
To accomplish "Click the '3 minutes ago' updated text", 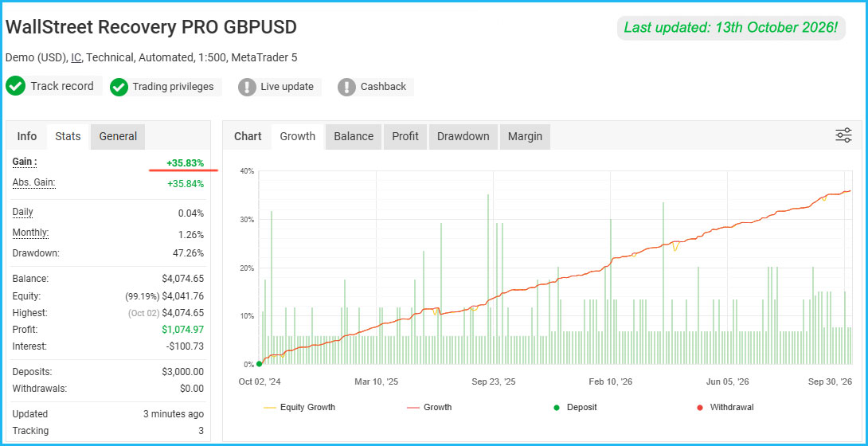I will pyautogui.click(x=174, y=414).
